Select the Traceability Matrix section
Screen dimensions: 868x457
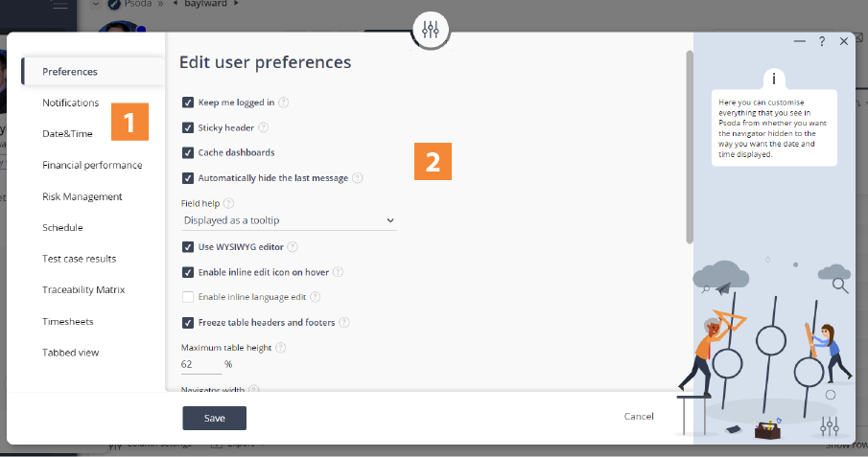pos(83,290)
